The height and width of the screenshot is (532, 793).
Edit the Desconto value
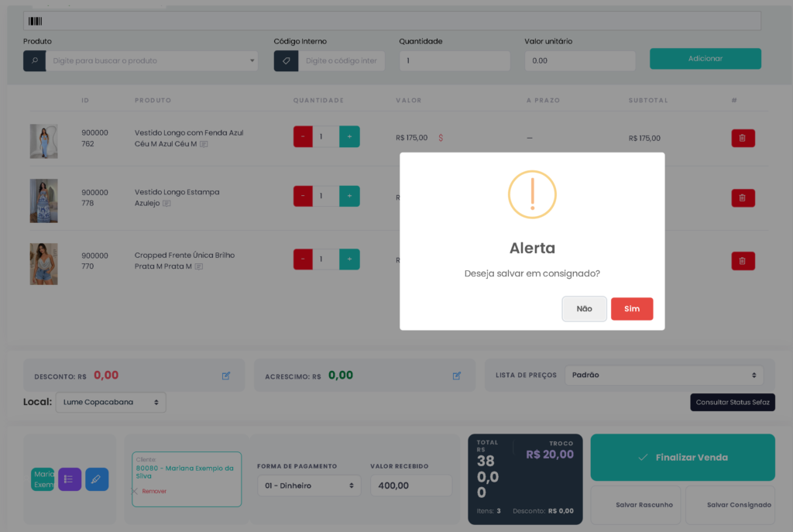[226, 376]
